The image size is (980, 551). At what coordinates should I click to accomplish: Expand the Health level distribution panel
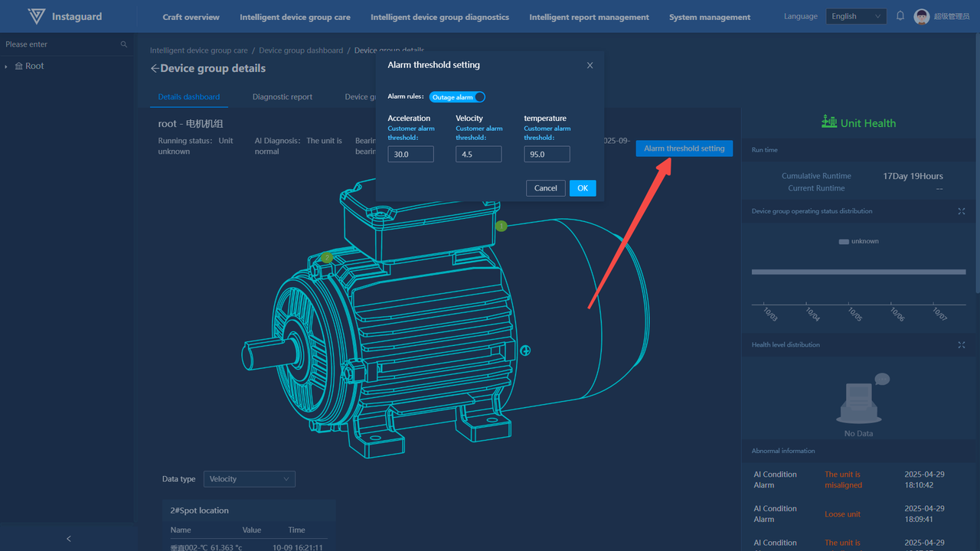click(x=962, y=345)
